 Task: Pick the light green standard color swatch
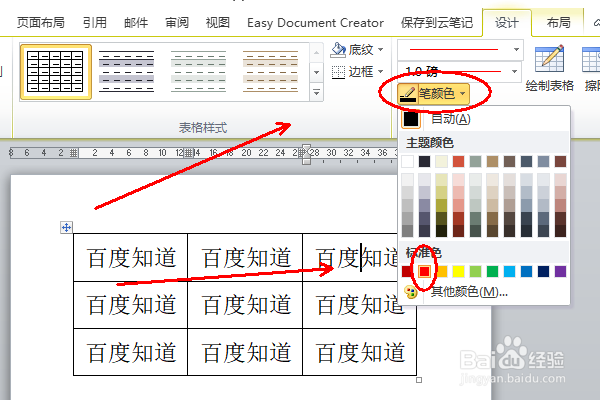475,271
